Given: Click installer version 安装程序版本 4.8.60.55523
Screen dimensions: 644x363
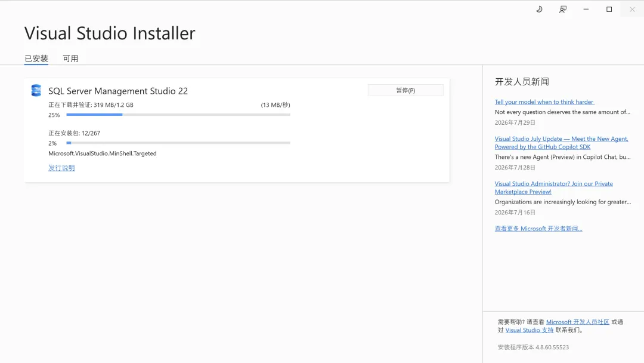Looking at the screenshot, I should tap(533, 347).
